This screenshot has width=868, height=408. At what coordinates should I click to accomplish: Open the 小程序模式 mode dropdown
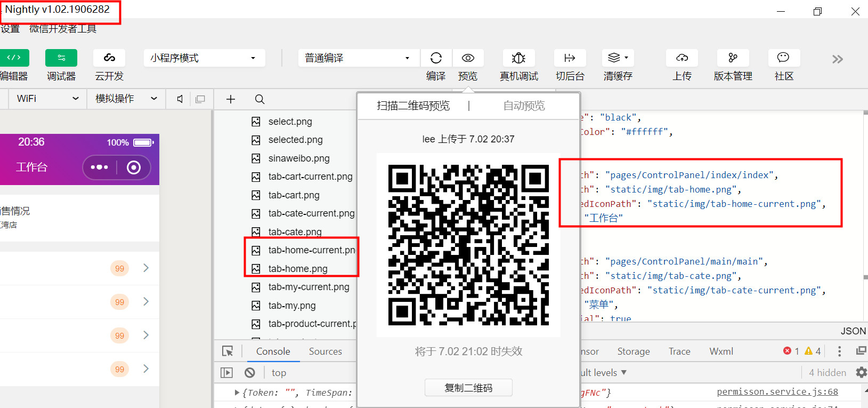tap(204, 58)
